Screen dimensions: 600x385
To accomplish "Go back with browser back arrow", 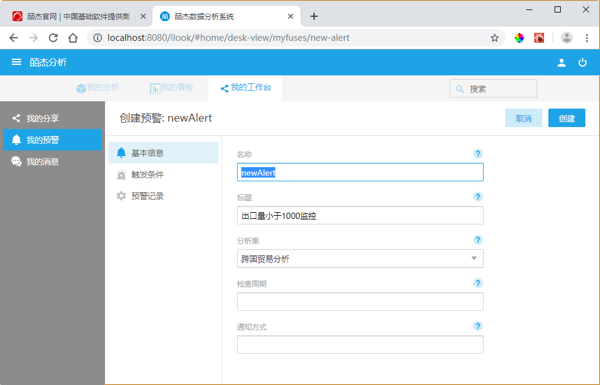I will [x=14, y=38].
